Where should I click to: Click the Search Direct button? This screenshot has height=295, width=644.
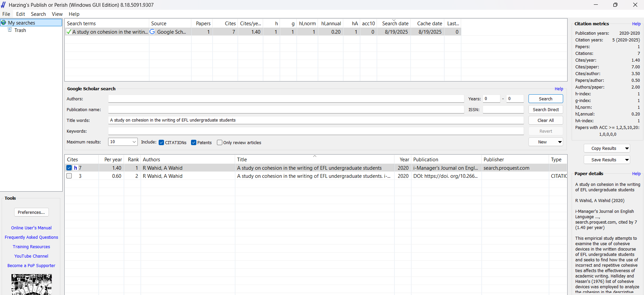[x=546, y=109]
